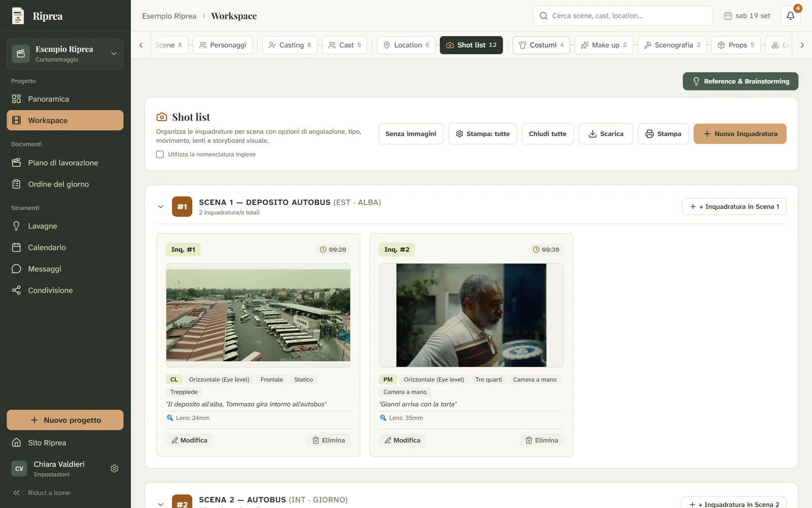Click the camera icon next to Shot list heading
Screen dimensions: 812x508
[162, 117]
